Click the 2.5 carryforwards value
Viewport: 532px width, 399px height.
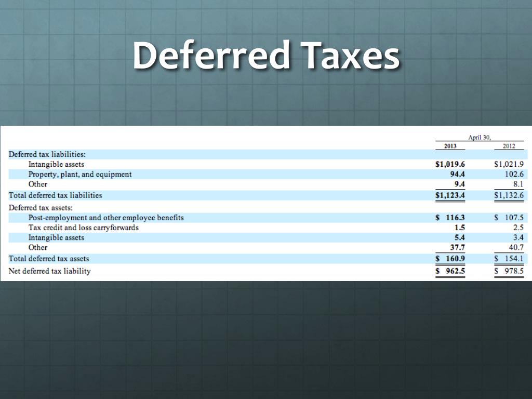(x=518, y=228)
